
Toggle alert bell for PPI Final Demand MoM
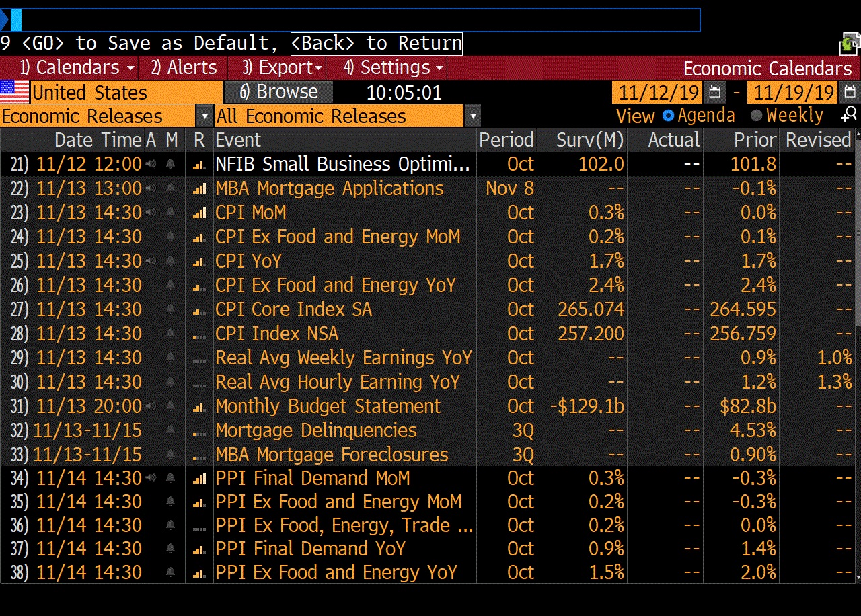tap(171, 478)
